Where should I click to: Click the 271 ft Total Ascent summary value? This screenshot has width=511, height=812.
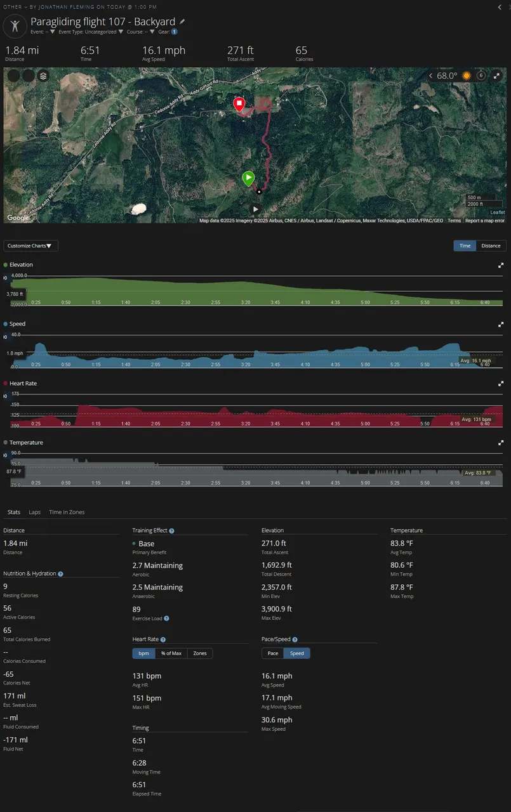pyautogui.click(x=241, y=51)
